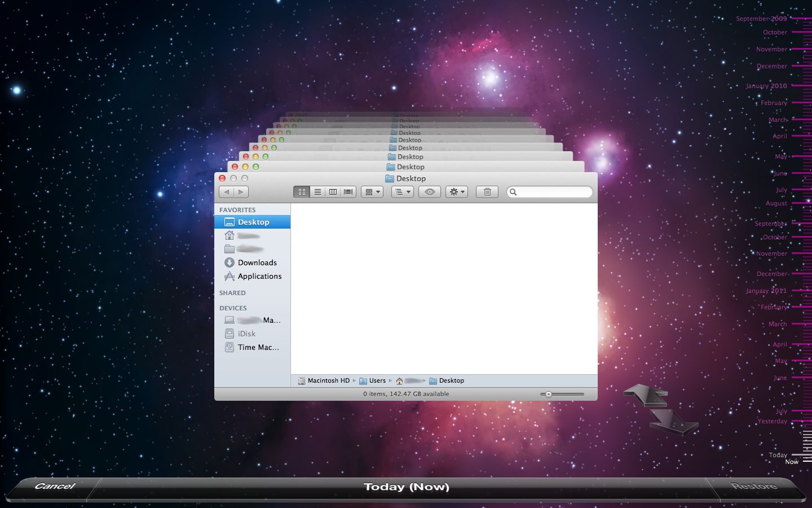Cancel Time Machine
Image resolution: width=812 pixels, height=508 pixels.
point(55,486)
